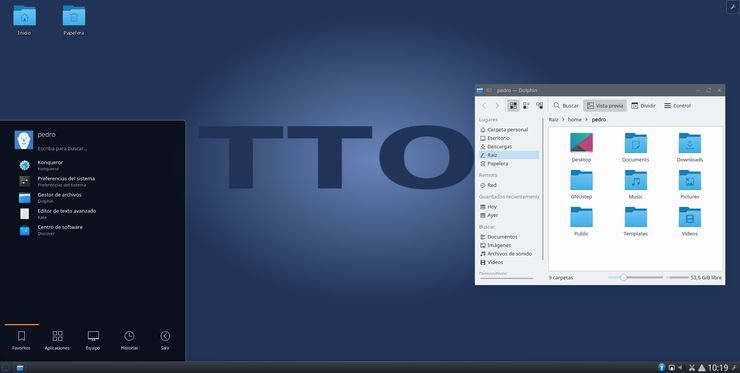The height and width of the screenshot is (373, 740).
Task: Select the icons view mode button
Action: (513, 106)
